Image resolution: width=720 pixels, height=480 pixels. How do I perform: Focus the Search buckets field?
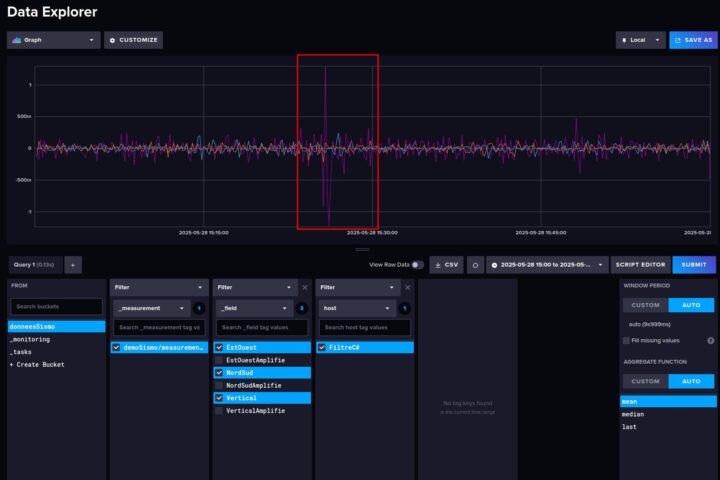56,306
